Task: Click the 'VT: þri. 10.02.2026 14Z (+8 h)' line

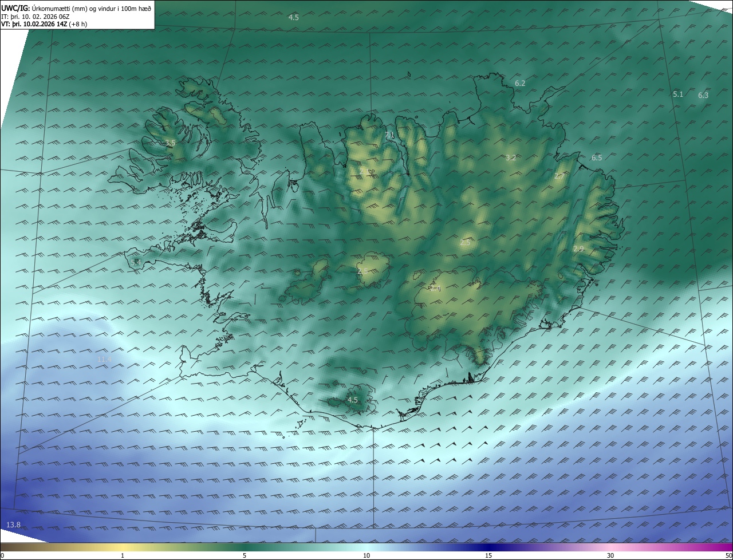Action: click(44, 25)
